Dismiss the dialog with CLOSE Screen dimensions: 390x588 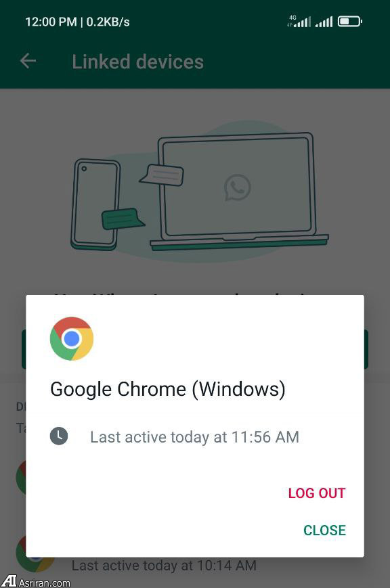[x=325, y=530]
